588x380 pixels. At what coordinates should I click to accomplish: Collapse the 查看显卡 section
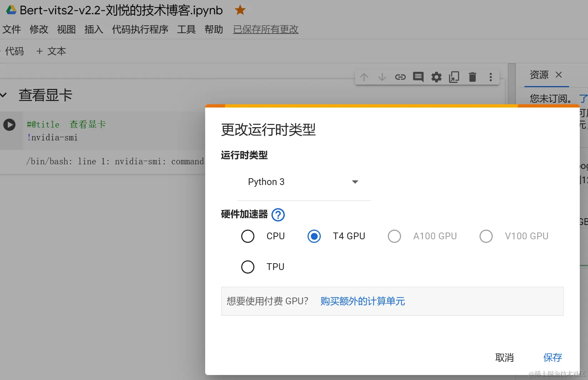[4, 95]
